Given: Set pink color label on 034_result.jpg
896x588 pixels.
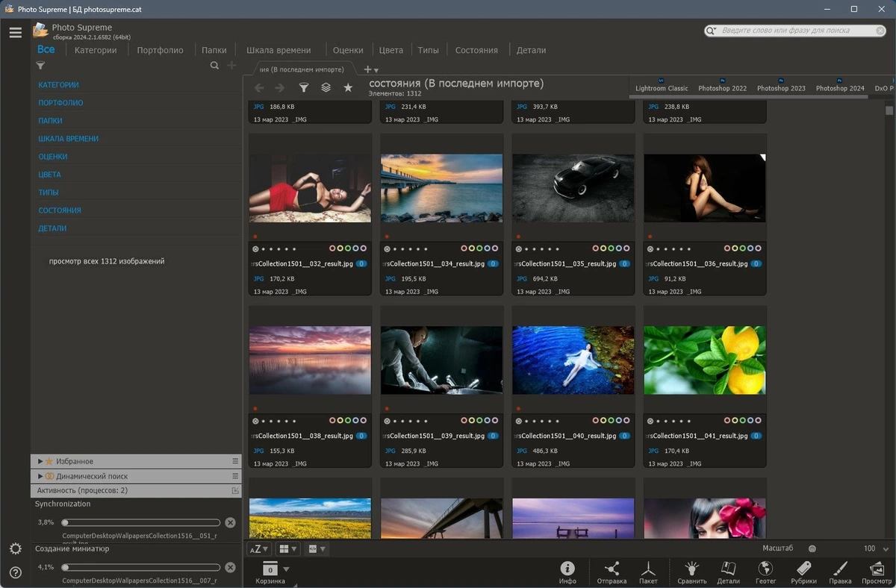Looking at the screenshot, I should coord(464,248).
